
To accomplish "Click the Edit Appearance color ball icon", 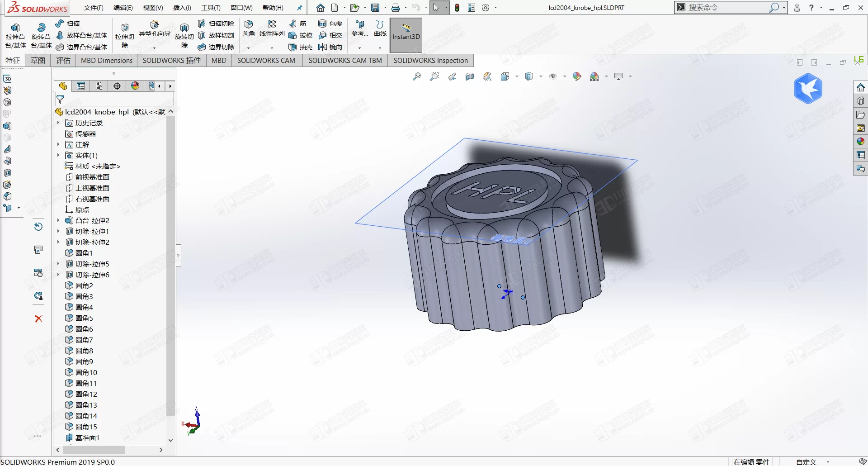I will click(x=577, y=77).
